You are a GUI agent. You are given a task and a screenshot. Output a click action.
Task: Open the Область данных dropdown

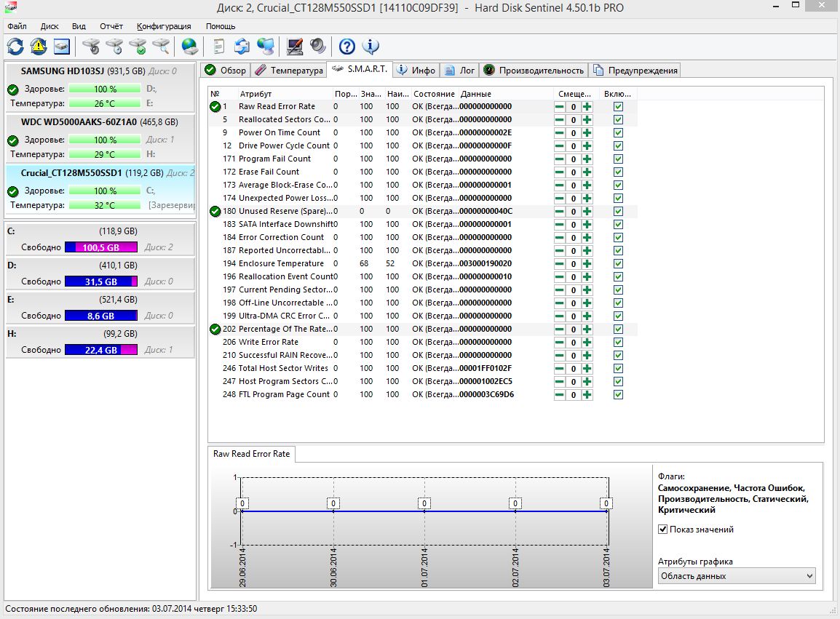737,576
